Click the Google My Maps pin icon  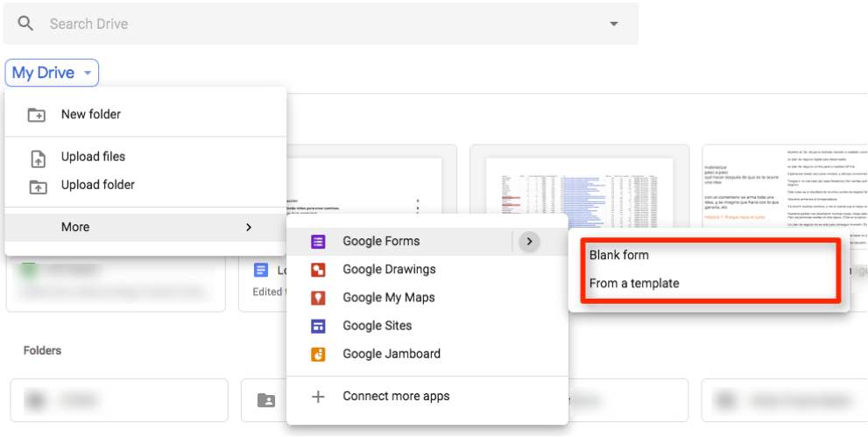click(x=318, y=298)
